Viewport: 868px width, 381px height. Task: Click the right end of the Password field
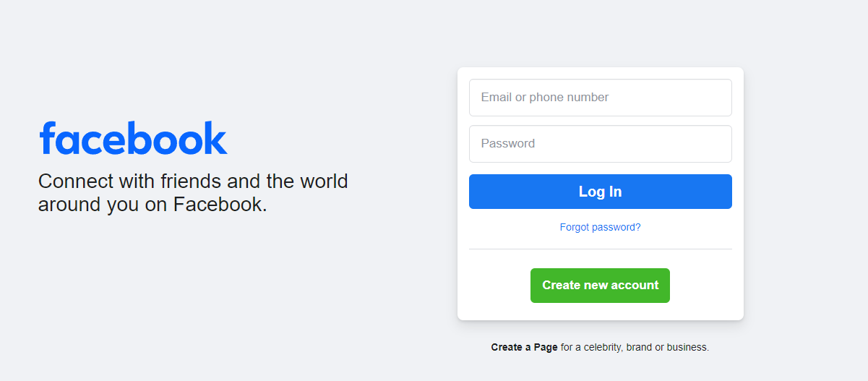point(716,144)
